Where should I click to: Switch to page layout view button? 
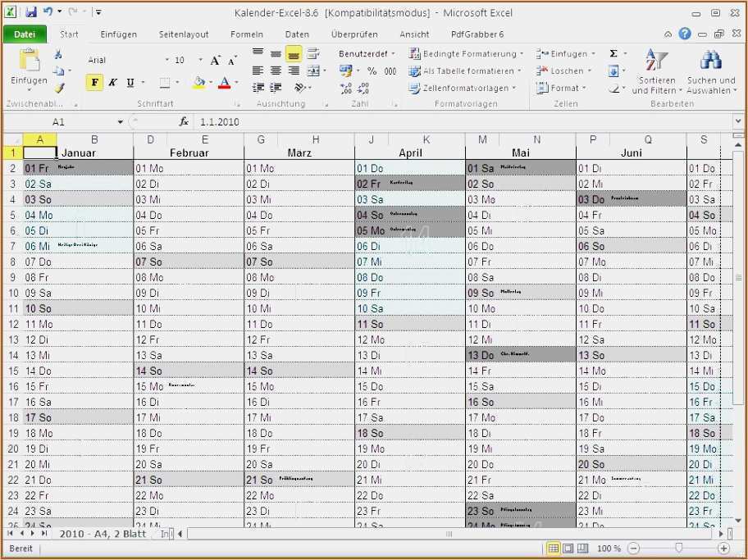click(568, 549)
